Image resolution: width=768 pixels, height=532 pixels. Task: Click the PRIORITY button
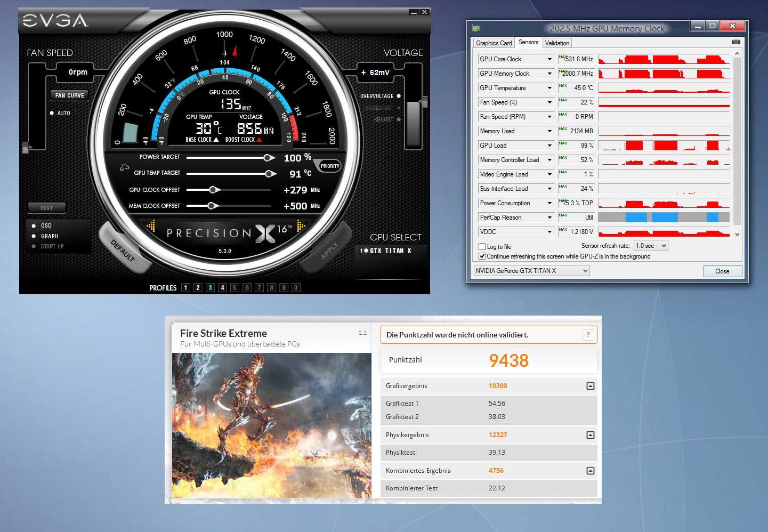[329, 166]
